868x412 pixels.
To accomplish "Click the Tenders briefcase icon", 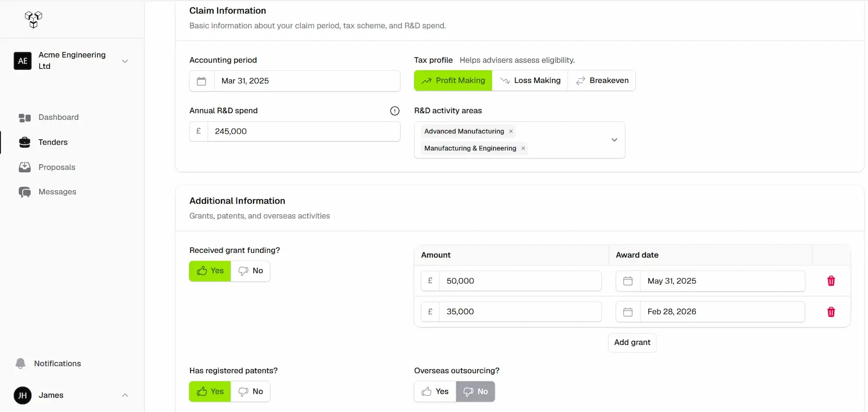I will (25, 142).
